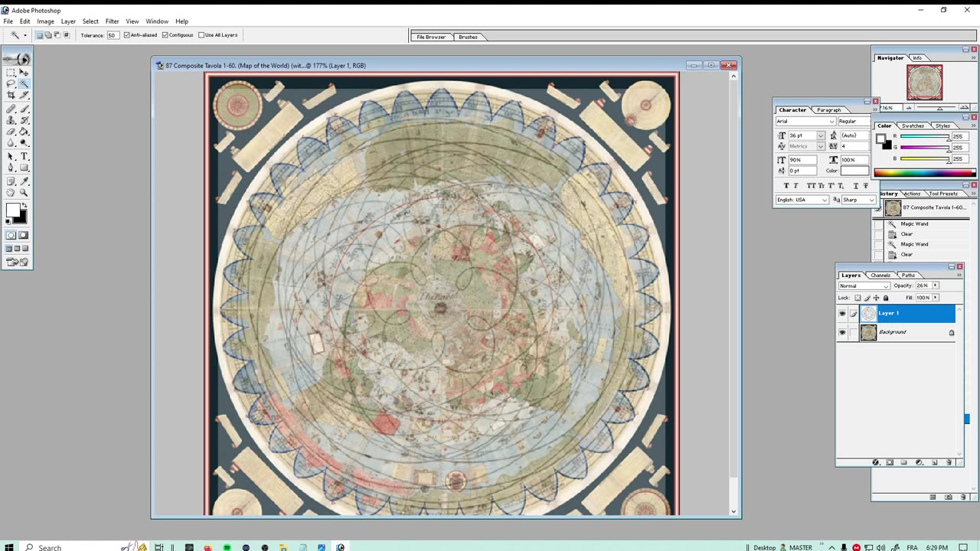Viewport: 980px width, 551px height.
Task: Switch foreground and background colors
Action: (x=24, y=205)
